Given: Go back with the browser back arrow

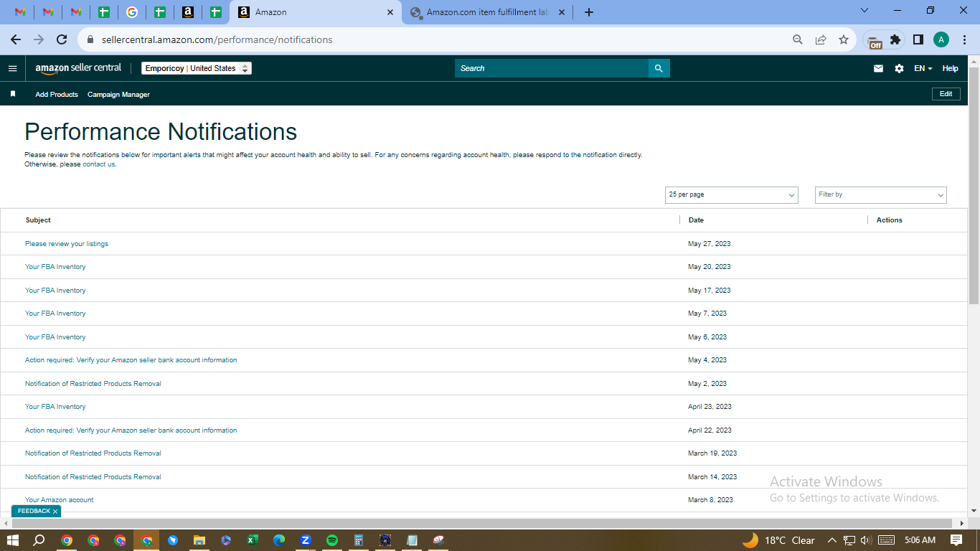Looking at the screenshot, I should pyautogui.click(x=16, y=39).
